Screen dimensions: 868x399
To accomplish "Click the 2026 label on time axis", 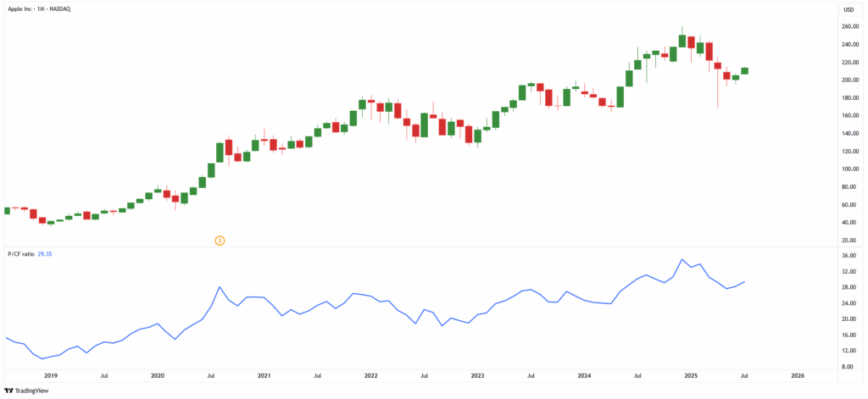I will coord(798,374).
